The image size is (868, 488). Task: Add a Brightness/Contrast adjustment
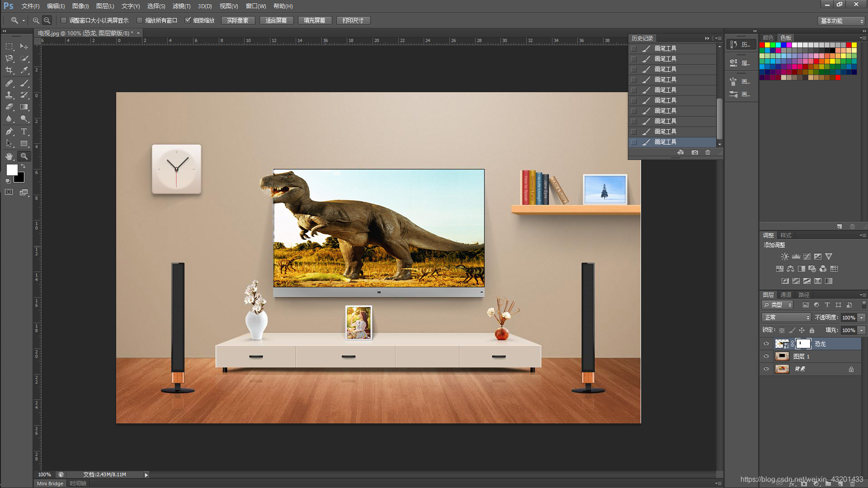pos(785,257)
